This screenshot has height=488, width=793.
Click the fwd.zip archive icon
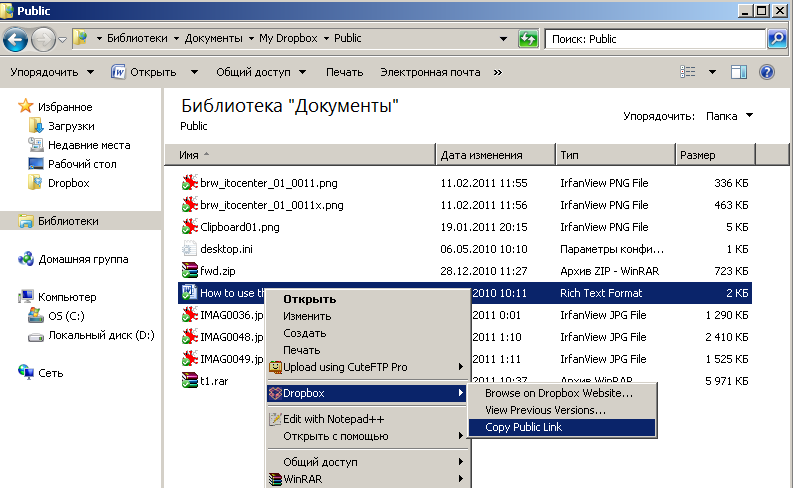click(x=190, y=271)
